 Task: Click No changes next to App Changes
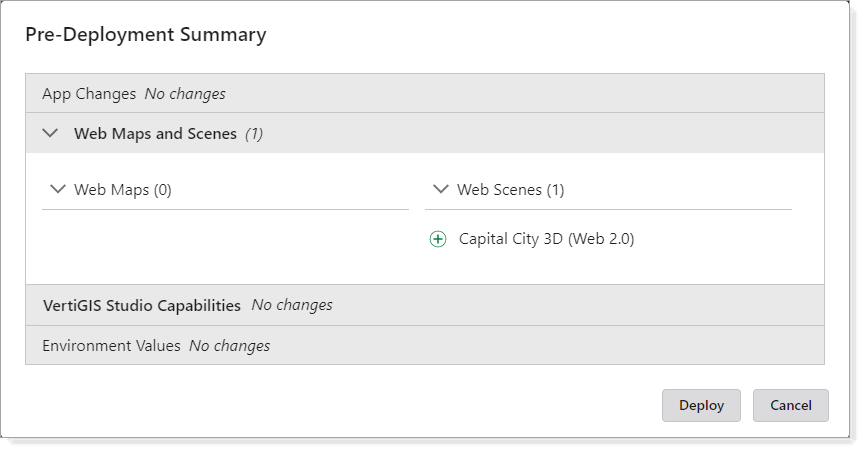185,94
